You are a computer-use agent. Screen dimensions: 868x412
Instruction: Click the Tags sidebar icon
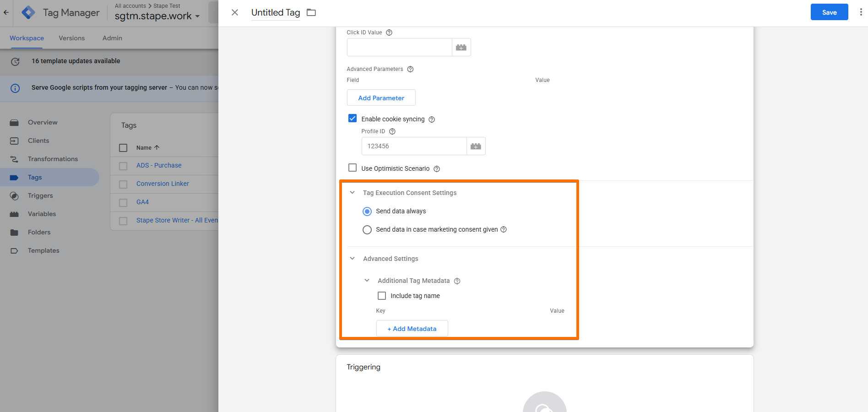[14, 178]
